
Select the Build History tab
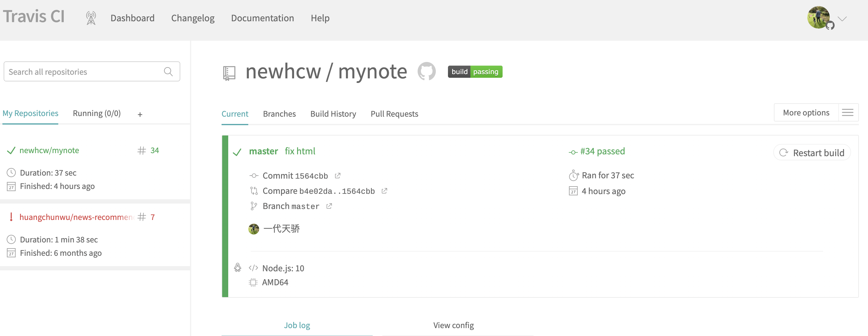[x=333, y=114]
